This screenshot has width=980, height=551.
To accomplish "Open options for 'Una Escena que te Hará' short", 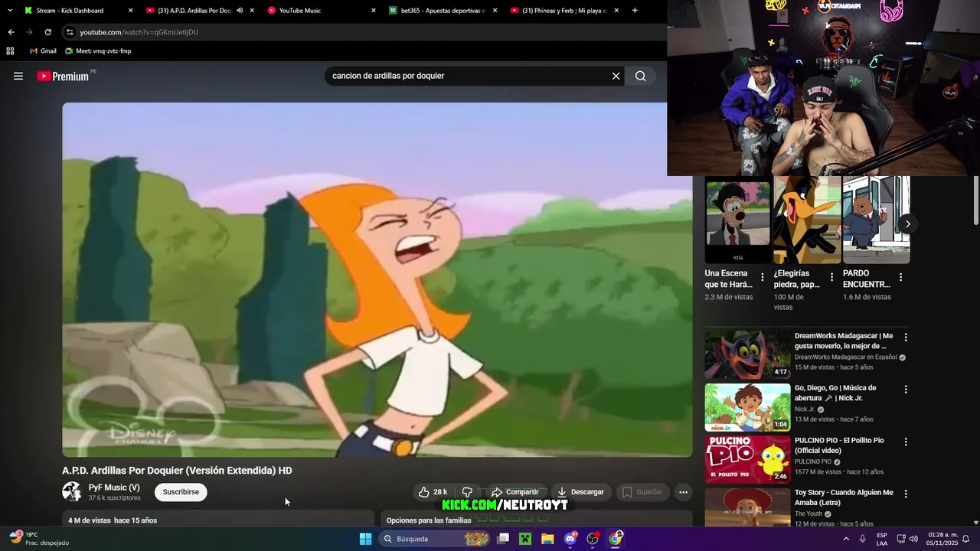I will tap(762, 277).
